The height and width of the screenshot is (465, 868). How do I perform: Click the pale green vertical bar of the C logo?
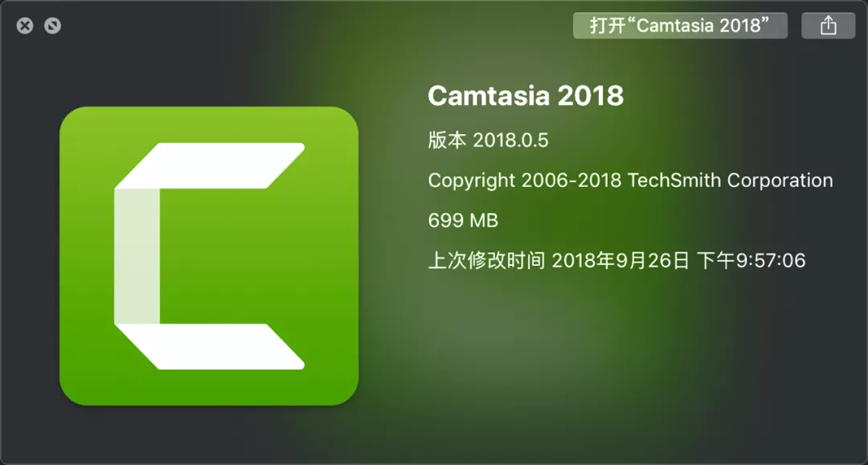tap(137, 256)
